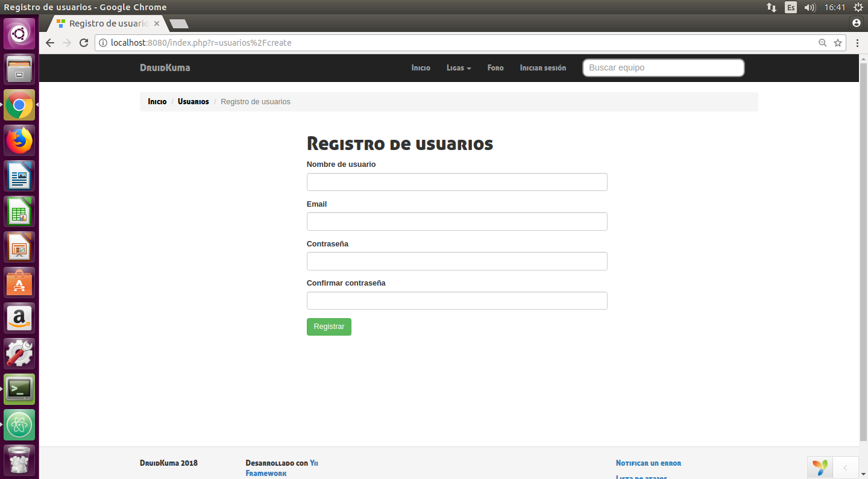The height and width of the screenshot is (479, 868).
Task: Click the DruidKuma brand link
Action: 165,67
